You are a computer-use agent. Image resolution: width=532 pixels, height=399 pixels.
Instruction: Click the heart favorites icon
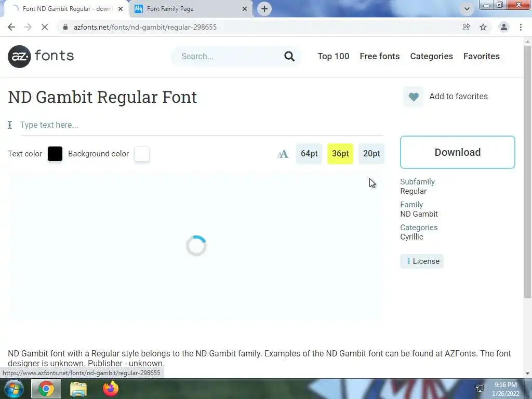coord(413,97)
